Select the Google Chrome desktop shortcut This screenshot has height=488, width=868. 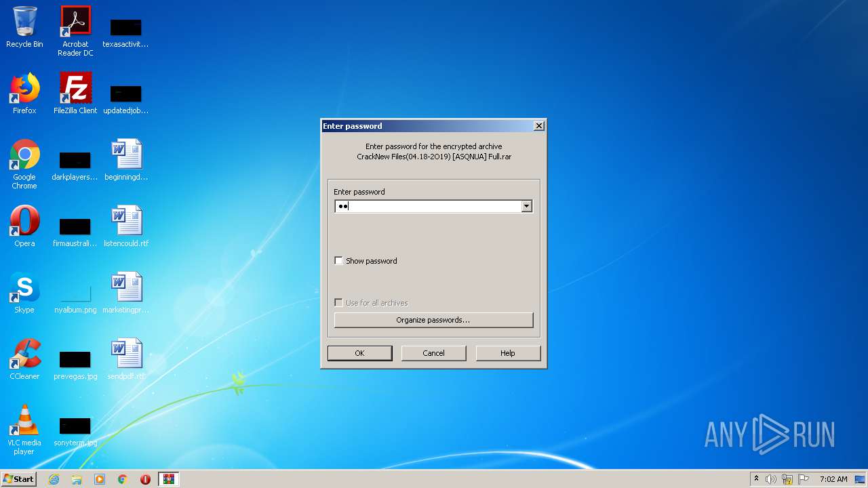(24, 165)
